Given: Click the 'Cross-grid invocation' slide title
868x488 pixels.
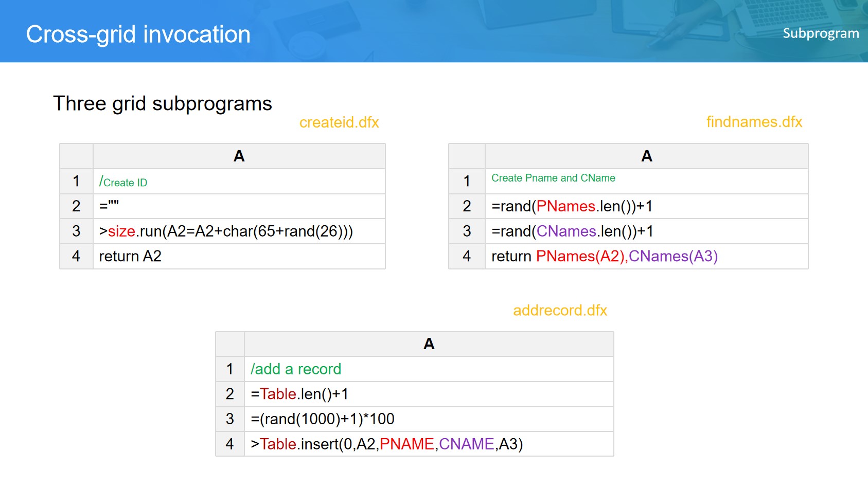Looking at the screenshot, I should coord(138,34).
